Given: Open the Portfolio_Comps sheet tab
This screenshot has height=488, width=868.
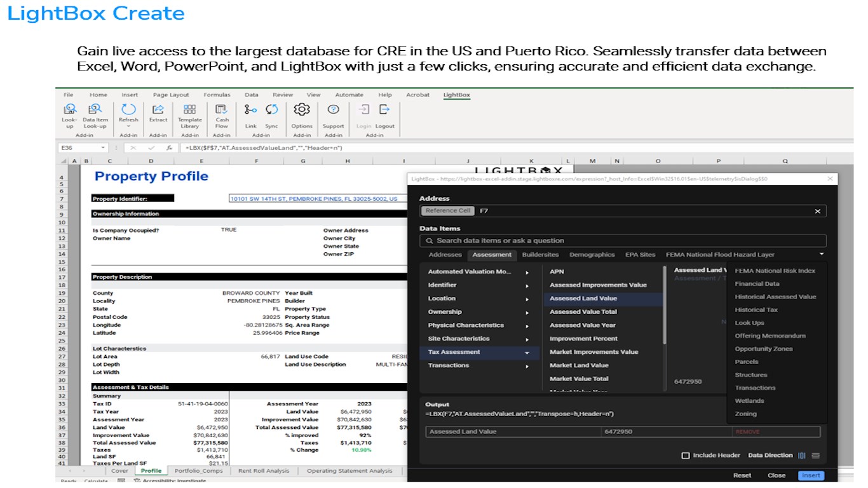Looking at the screenshot, I should [199, 471].
